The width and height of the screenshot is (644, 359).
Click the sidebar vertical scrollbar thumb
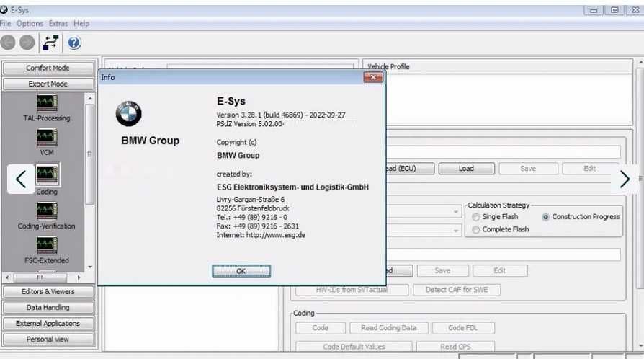(x=90, y=154)
